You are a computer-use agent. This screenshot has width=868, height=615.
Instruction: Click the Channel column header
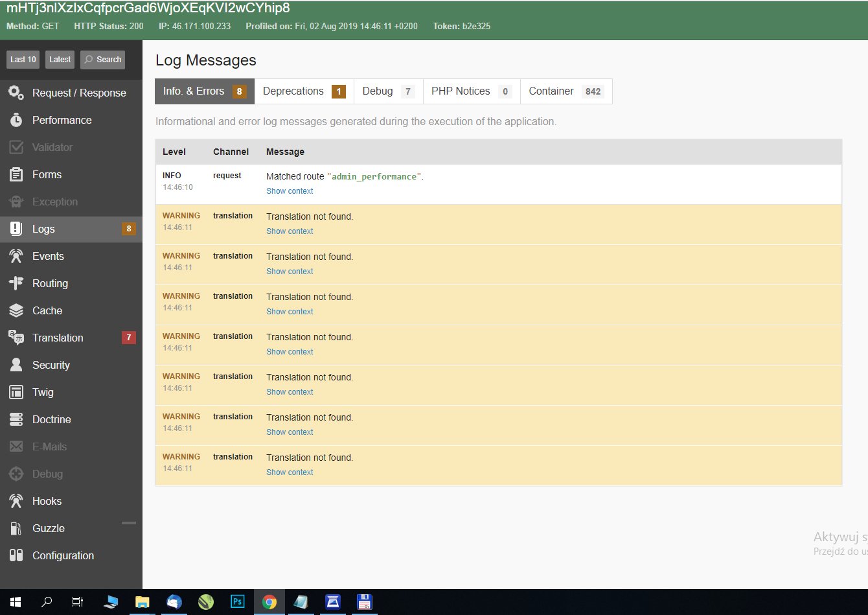point(231,152)
